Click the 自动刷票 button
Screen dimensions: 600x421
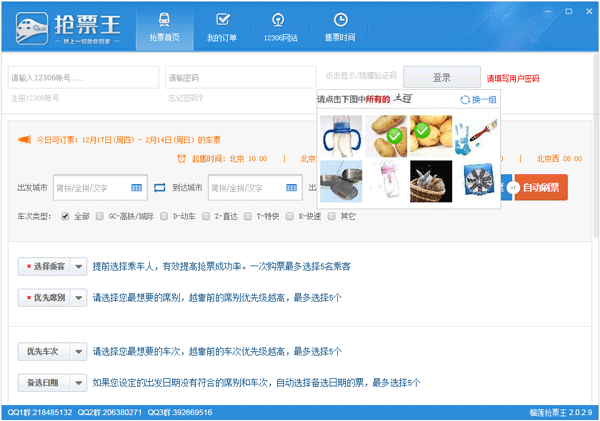tap(541, 188)
